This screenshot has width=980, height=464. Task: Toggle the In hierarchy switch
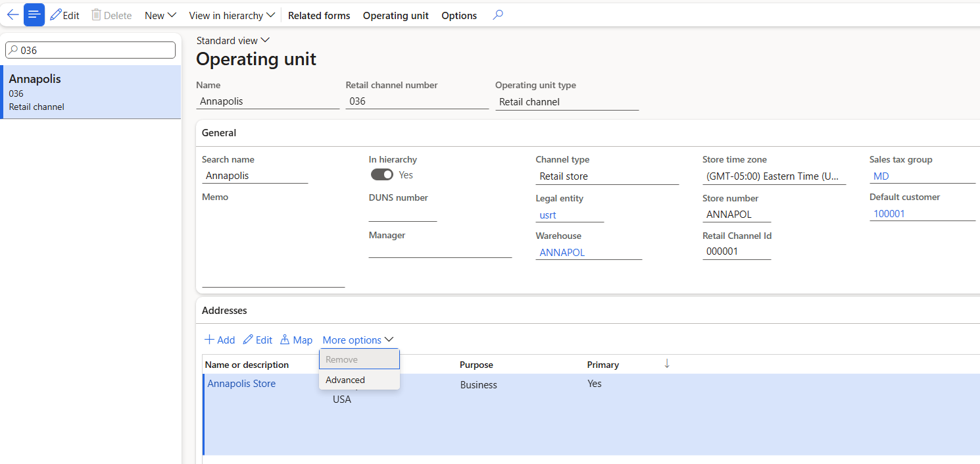click(x=382, y=174)
